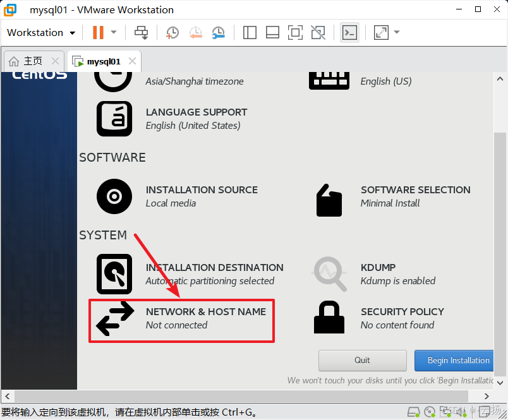Click Minimal Install status text
Image resolution: width=508 pixels, height=420 pixels.
(x=390, y=203)
